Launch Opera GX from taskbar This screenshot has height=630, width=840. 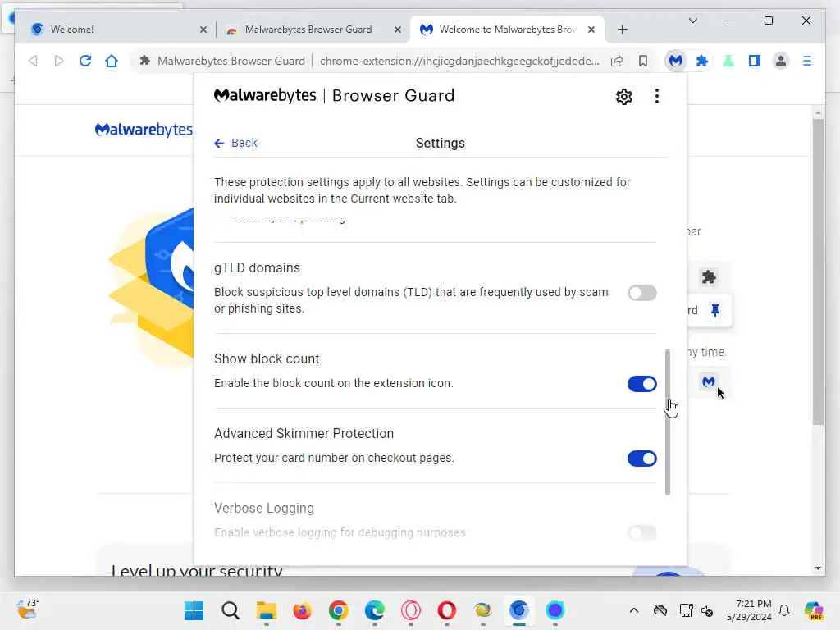tap(410, 610)
